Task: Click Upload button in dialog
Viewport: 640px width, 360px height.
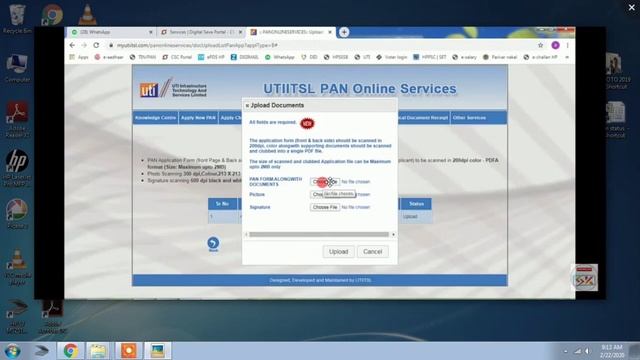Action: [x=338, y=251]
